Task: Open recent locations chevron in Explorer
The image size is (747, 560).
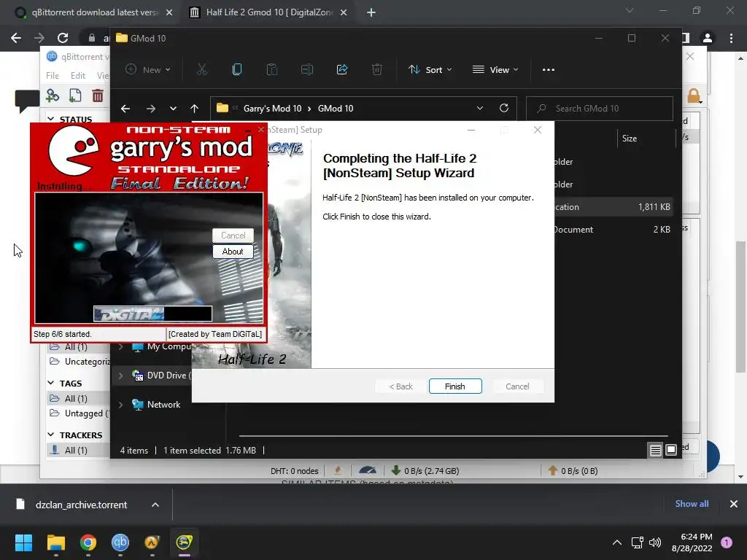Action: pos(173,109)
